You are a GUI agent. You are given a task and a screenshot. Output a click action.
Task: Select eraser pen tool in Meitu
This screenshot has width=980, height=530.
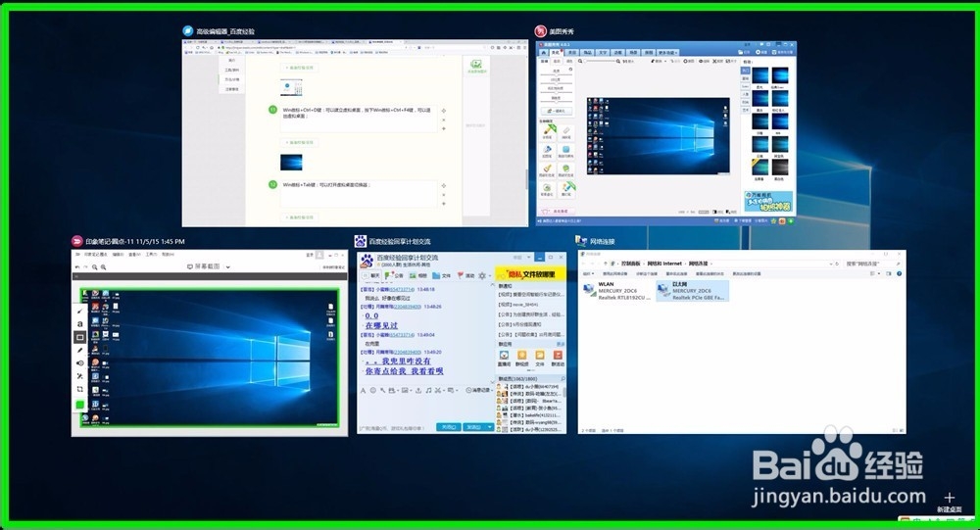click(566, 131)
